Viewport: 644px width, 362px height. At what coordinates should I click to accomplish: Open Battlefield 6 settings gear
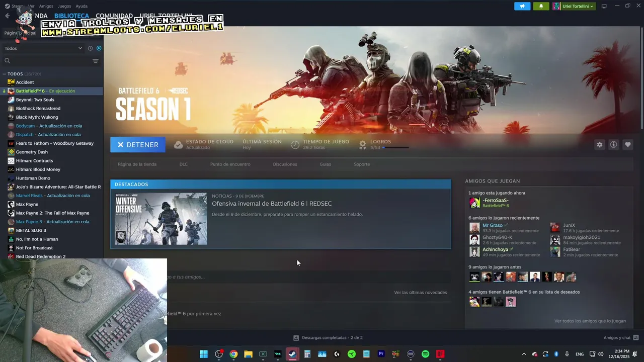[599, 144]
